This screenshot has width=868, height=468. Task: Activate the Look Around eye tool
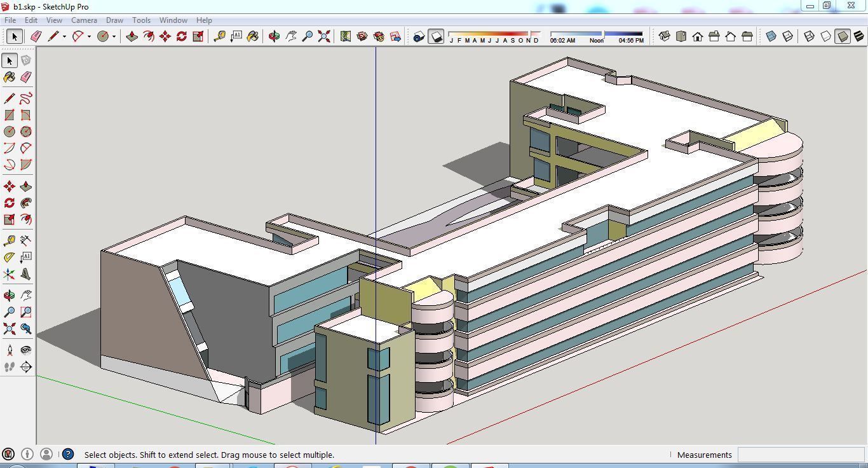(26, 350)
